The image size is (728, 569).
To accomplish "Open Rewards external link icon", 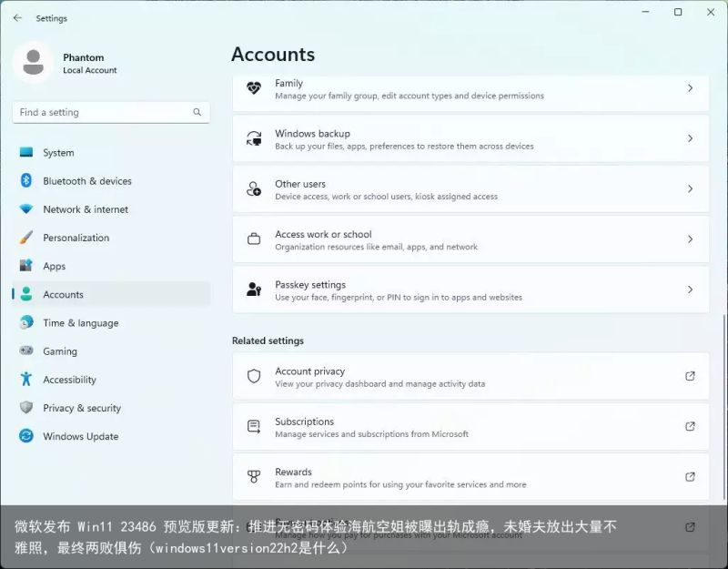I will click(x=690, y=476).
